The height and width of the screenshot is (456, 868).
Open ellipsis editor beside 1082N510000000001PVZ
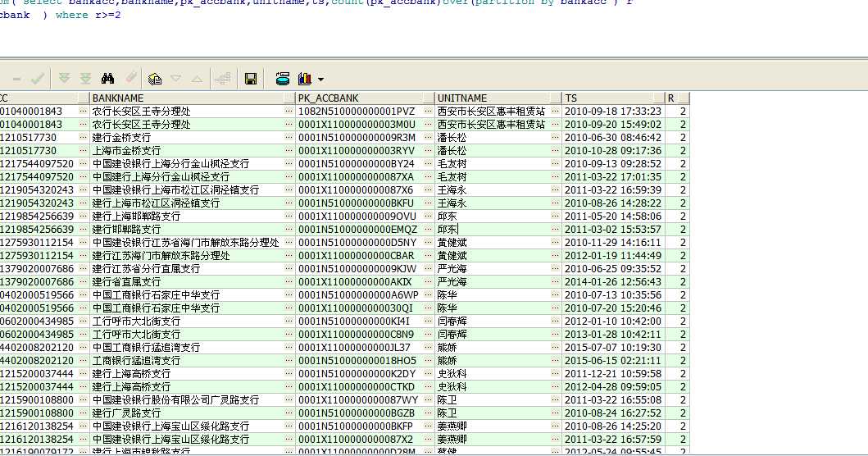[x=428, y=111]
